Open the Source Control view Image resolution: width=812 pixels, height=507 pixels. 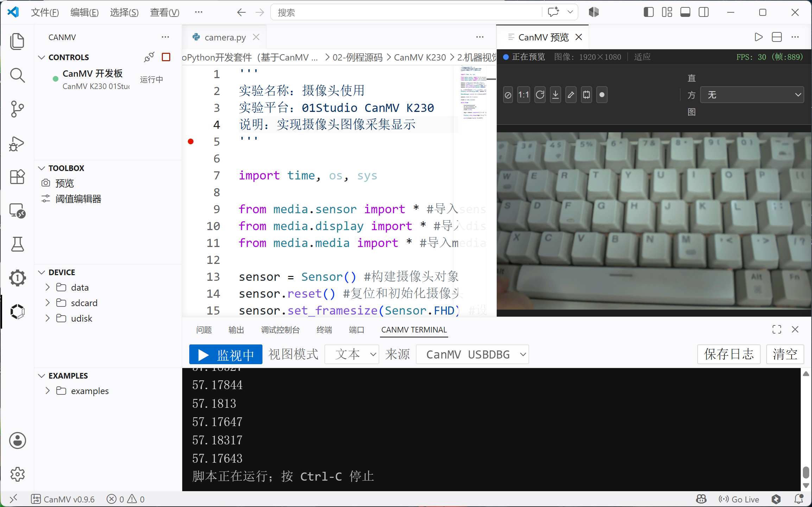click(x=17, y=109)
